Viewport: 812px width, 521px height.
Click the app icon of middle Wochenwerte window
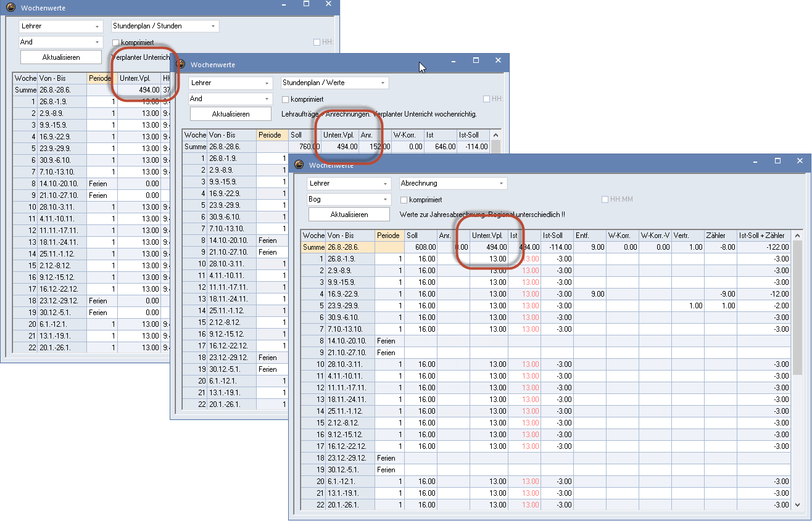coord(181,64)
